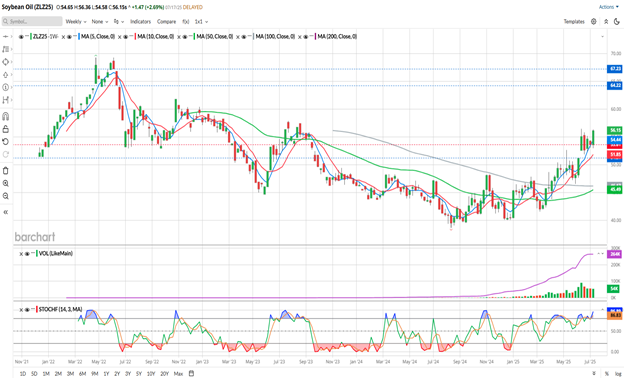The width and height of the screenshot is (624, 378).
Task: Toggle percent scale button
Action: [x=607, y=374]
